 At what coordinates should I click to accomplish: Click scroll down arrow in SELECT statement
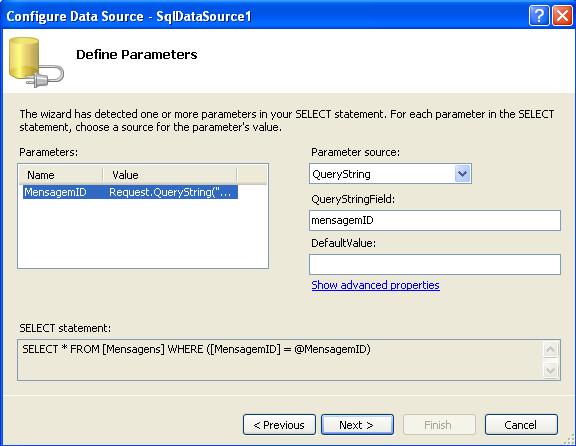point(550,370)
